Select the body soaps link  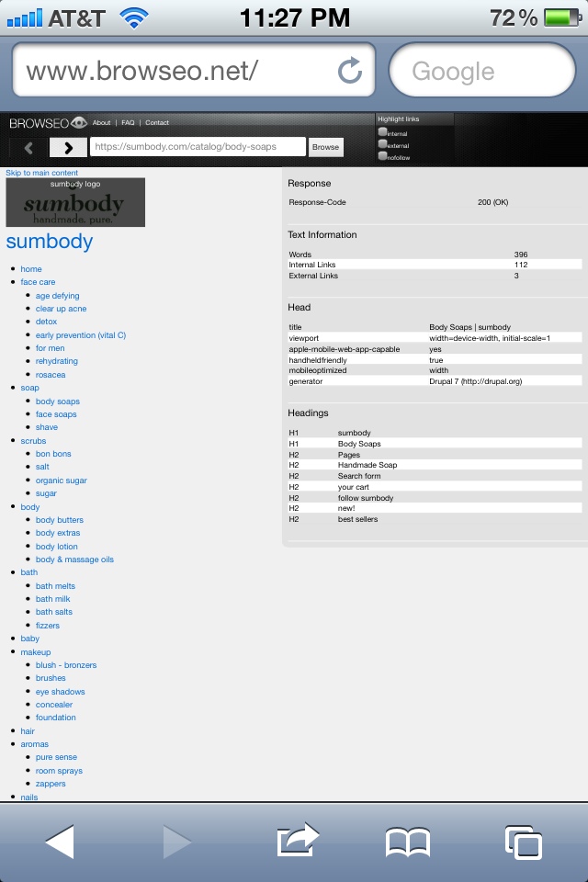pyautogui.click(x=57, y=401)
